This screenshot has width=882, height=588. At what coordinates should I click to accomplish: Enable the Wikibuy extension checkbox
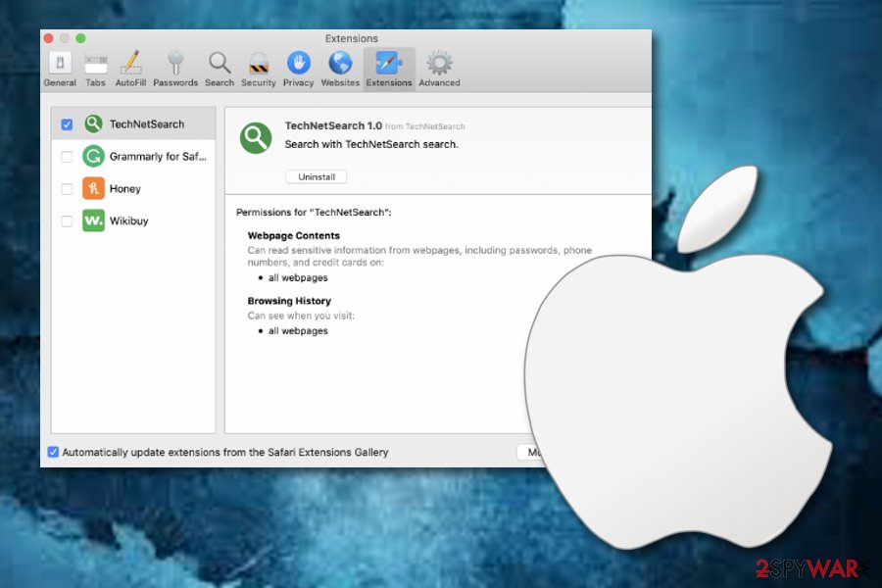coord(67,220)
